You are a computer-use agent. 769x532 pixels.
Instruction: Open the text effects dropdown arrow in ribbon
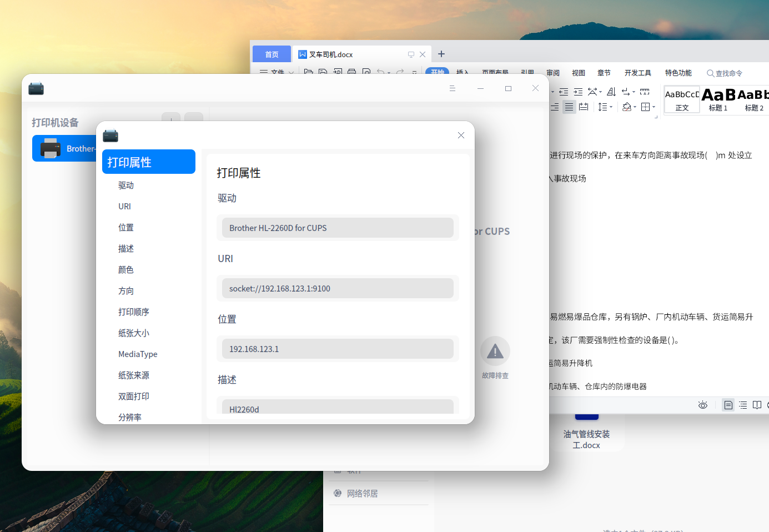point(599,91)
